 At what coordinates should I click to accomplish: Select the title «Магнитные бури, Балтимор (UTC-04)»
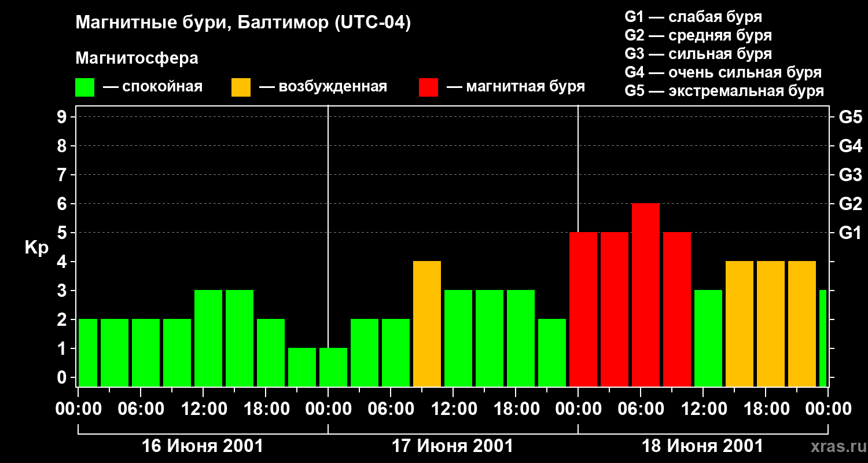[243, 23]
